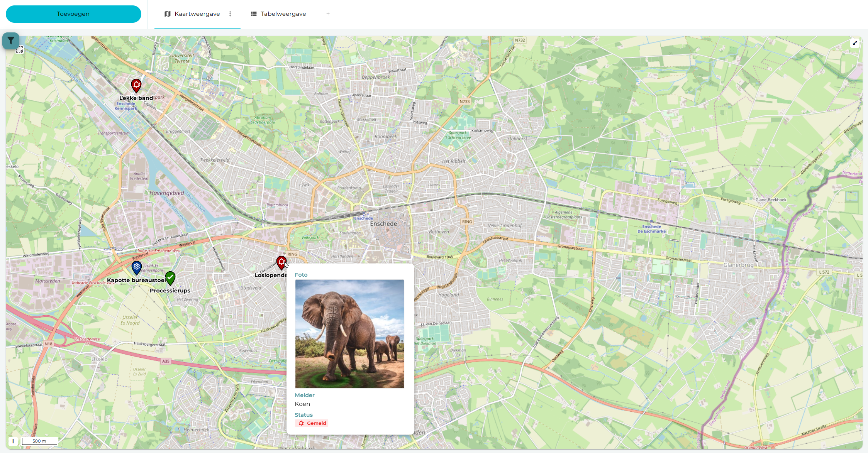The width and height of the screenshot is (868, 453).
Task: Select the red bell marker labeled Lekke band
Action: click(136, 85)
